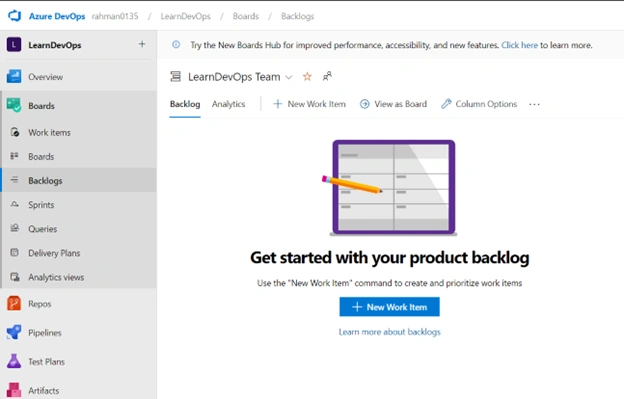Click the LearnDevOps project avatar icon
624x399 pixels.
click(14, 45)
